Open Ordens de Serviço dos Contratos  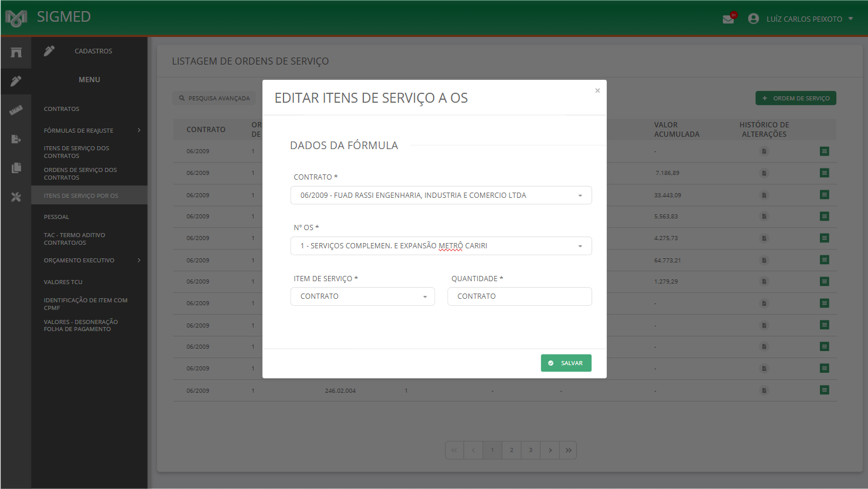80,174
